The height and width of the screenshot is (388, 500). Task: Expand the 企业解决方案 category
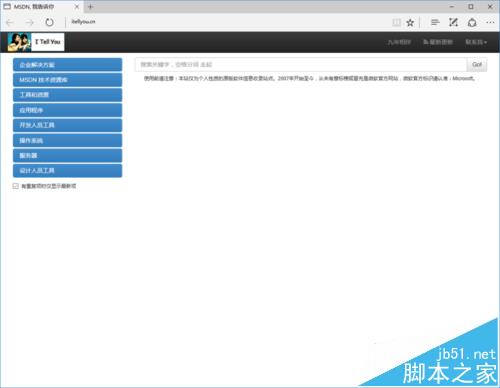[67, 65]
